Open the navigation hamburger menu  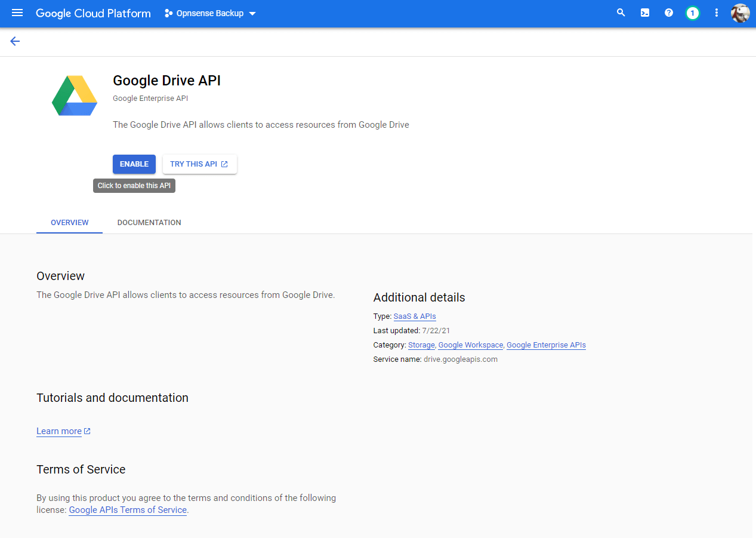[17, 13]
